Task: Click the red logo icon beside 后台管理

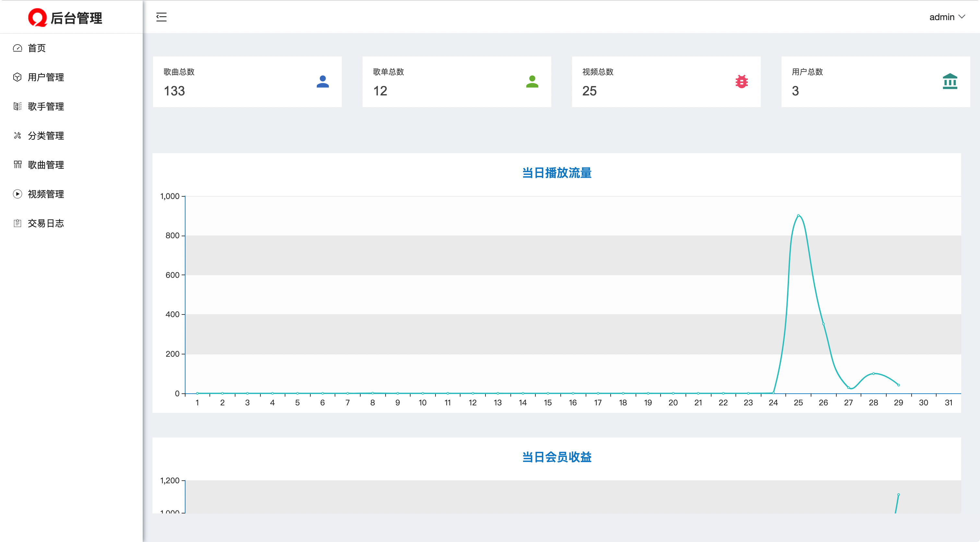Action: coord(37,18)
